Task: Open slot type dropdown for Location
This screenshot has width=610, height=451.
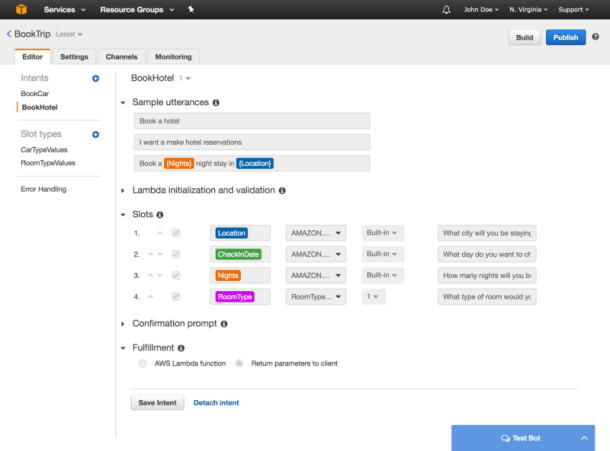Action: (x=316, y=233)
